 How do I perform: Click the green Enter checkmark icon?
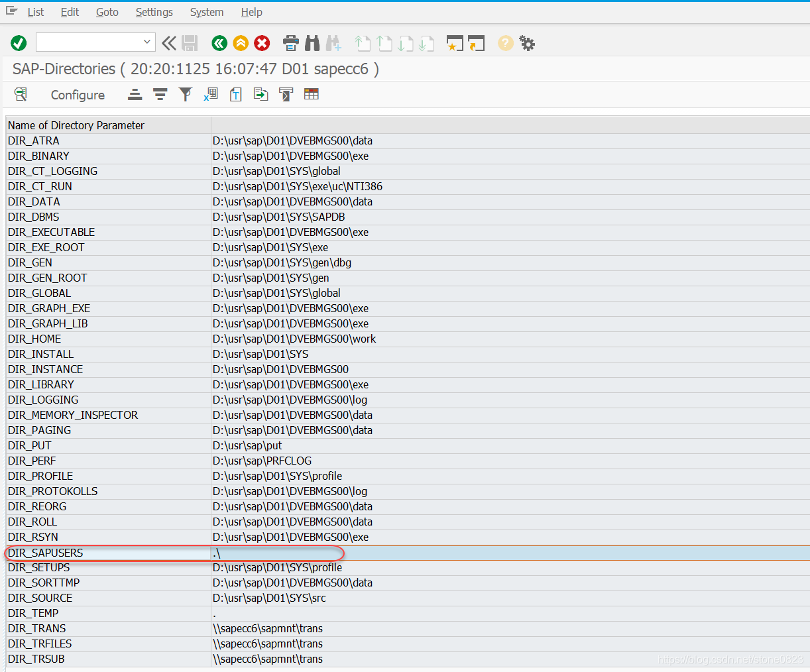pos(19,43)
